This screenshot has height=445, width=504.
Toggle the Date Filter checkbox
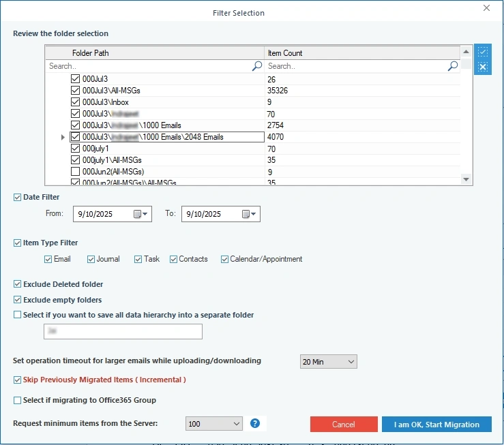tap(17, 197)
